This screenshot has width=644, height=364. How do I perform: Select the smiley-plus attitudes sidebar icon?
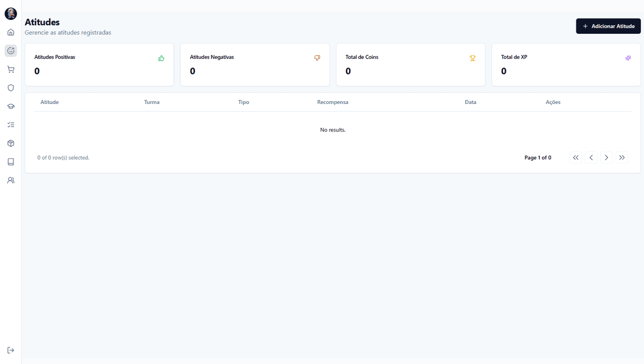(x=11, y=51)
